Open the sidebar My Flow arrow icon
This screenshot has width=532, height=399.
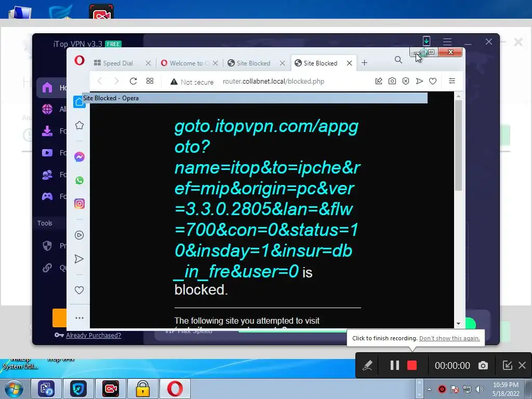(x=79, y=259)
